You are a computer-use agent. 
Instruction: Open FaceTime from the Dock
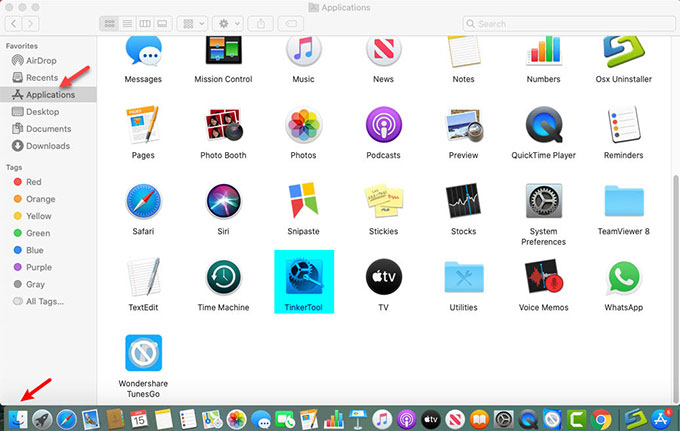tap(285, 419)
